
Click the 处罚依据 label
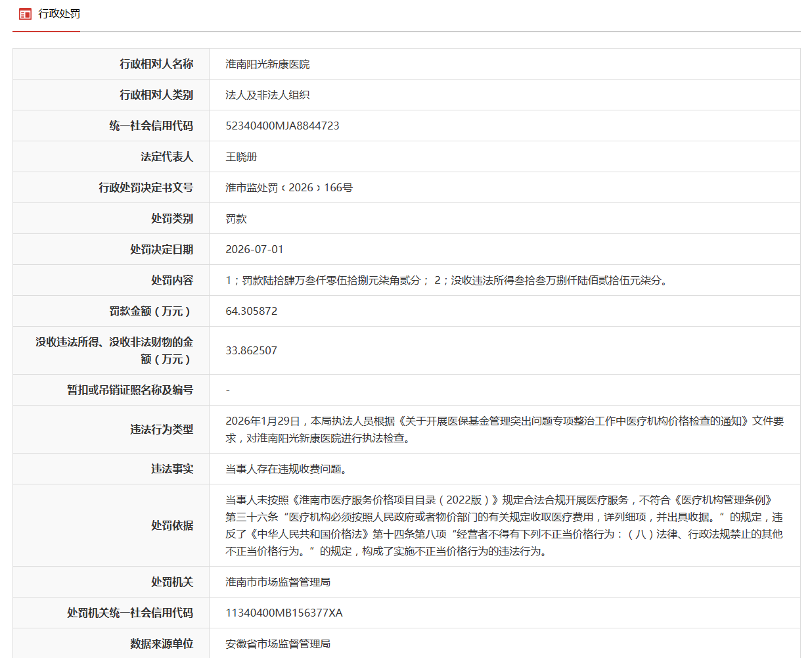pos(172,525)
